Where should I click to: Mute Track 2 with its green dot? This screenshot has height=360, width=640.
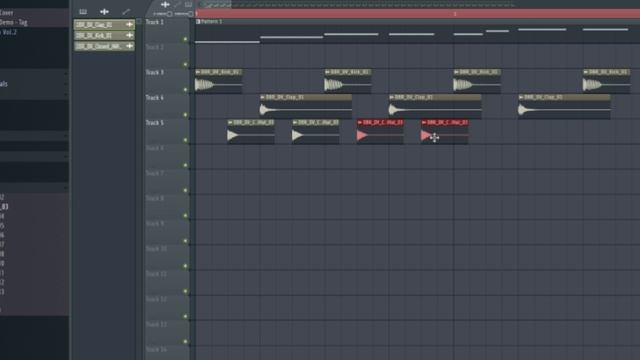(x=185, y=64)
